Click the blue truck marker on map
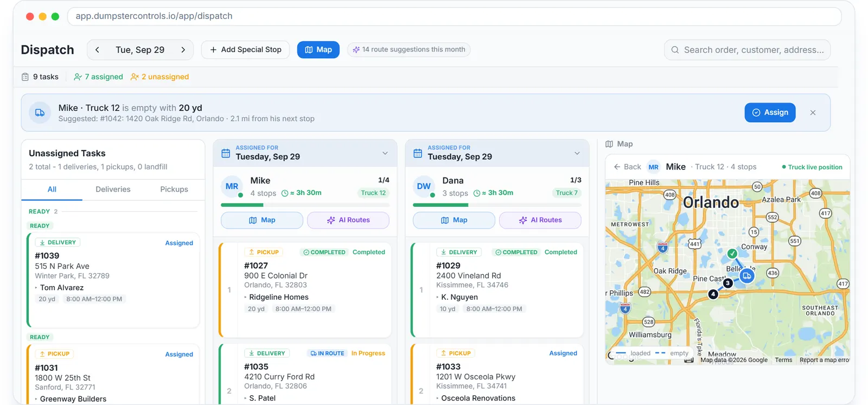868x405 pixels. (x=747, y=276)
